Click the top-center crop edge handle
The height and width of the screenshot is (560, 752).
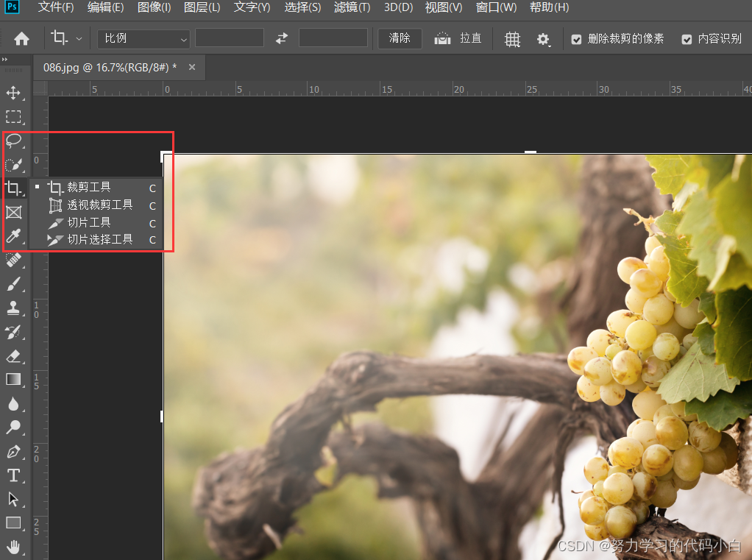(530, 152)
